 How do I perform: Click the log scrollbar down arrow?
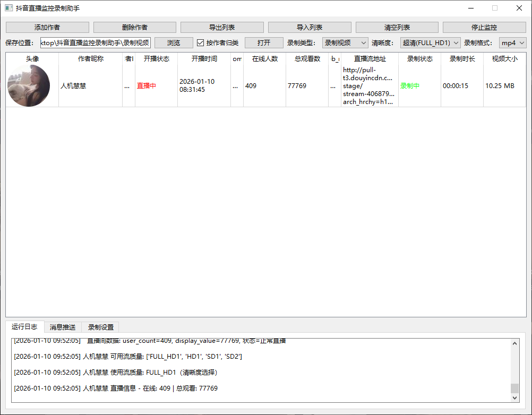coord(514,398)
